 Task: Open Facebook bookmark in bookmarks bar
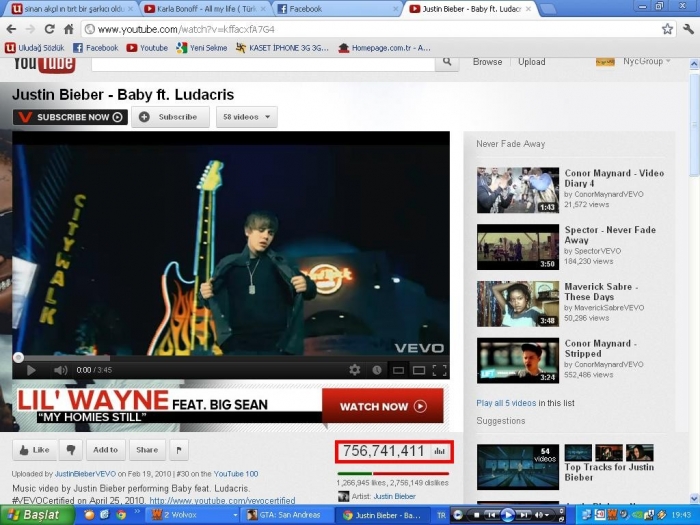click(96, 48)
